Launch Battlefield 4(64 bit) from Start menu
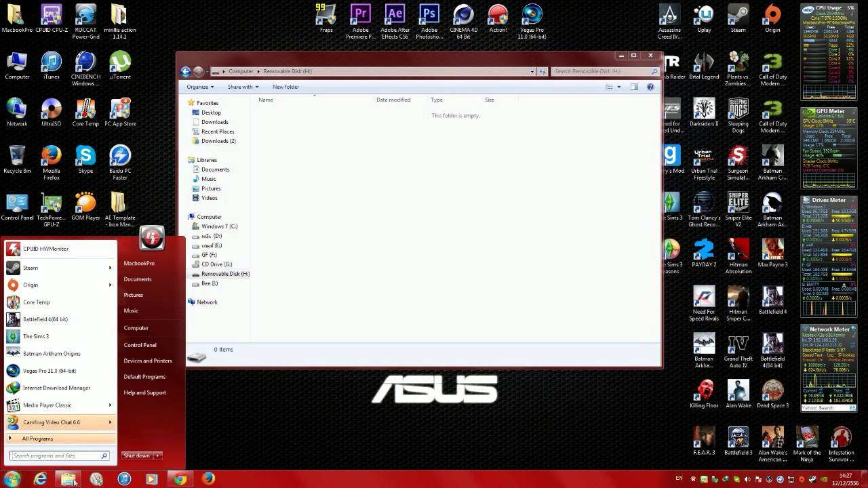Image resolution: width=868 pixels, height=488 pixels. point(59,319)
